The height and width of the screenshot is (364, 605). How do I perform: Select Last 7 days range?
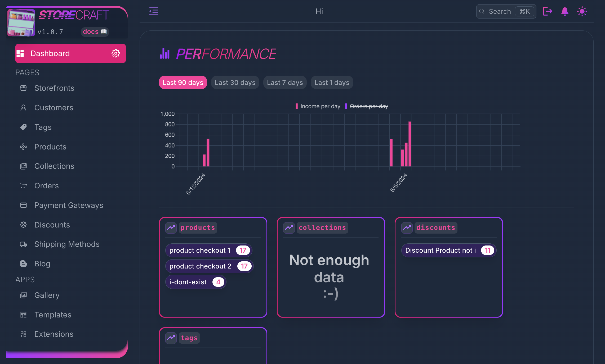click(285, 83)
